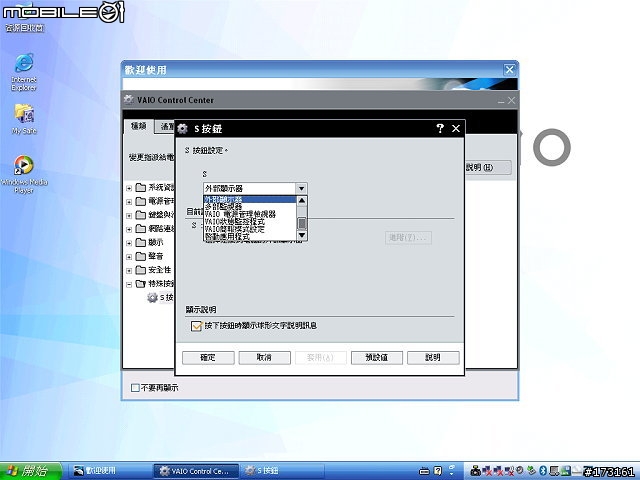Click the Bluetooth tray icon
This screenshot has width=640, height=480.
[x=543, y=471]
